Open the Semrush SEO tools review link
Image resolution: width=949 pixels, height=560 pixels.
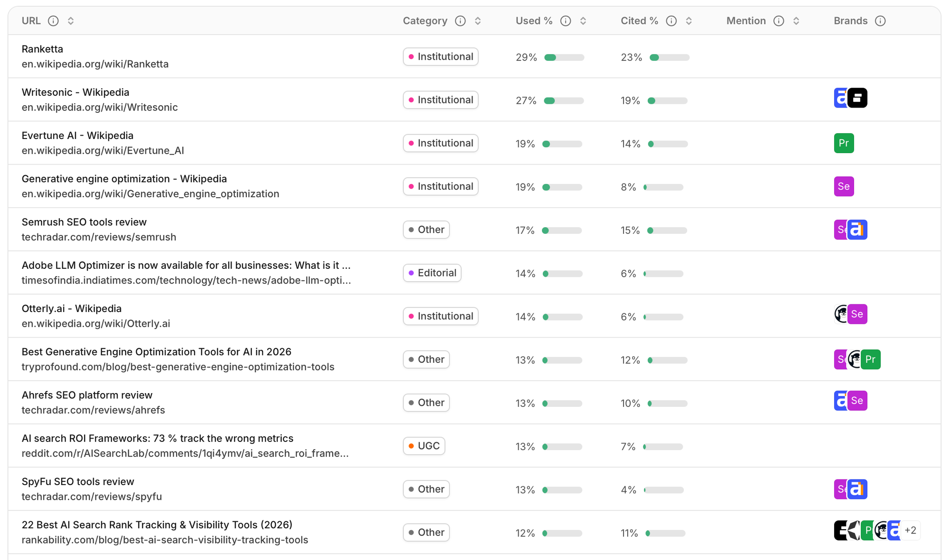pyautogui.click(x=84, y=222)
